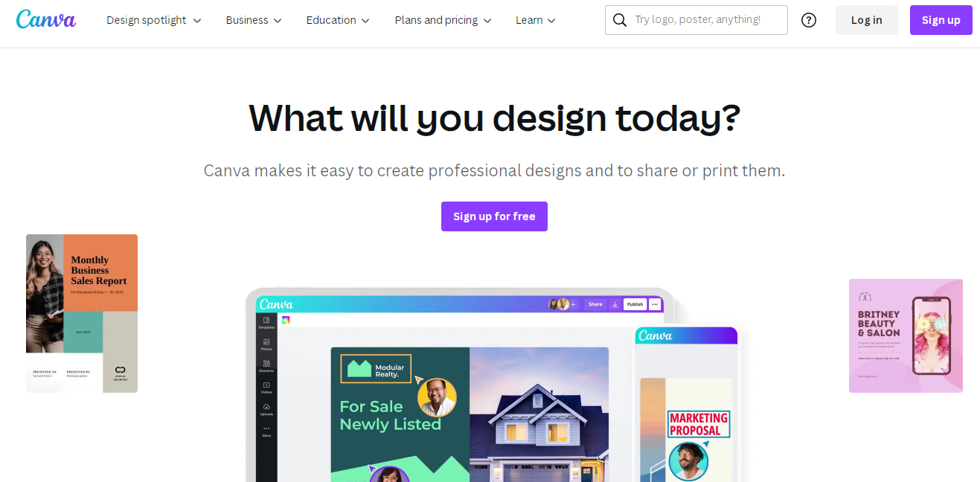Image resolution: width=980 pixels, height=482 pixels.
Task: Open the three-dot menu beside Publish
Action: coord(655,304)
